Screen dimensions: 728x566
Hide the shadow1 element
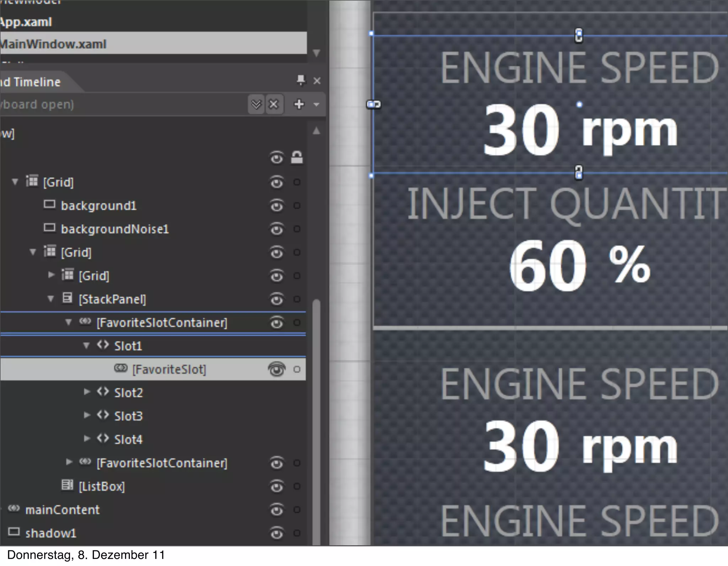(277, 533)
